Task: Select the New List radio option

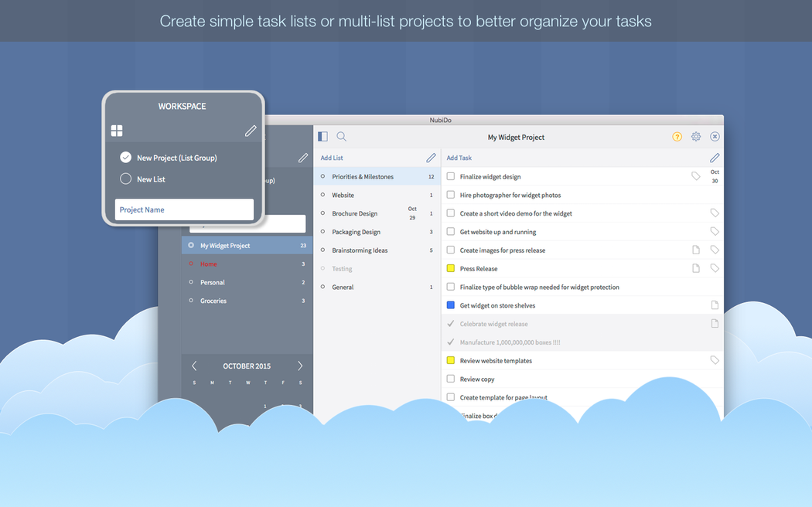Action: (x=126, y=179)
